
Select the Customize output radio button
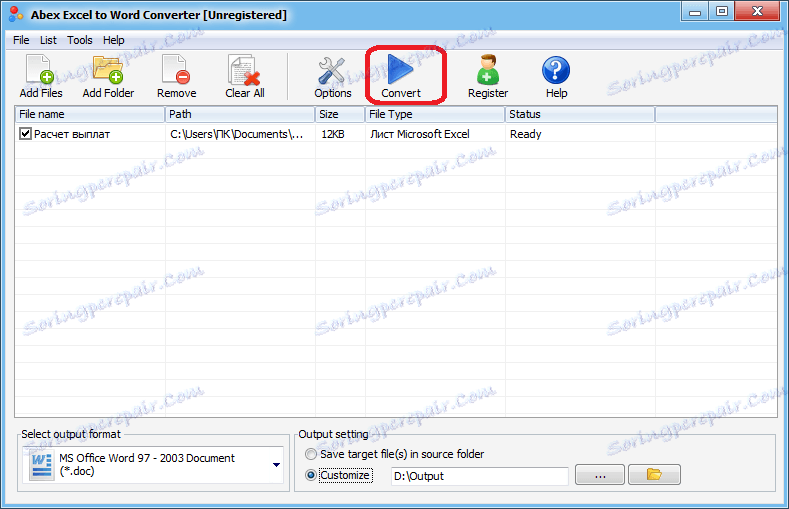(x=311, y=475)
